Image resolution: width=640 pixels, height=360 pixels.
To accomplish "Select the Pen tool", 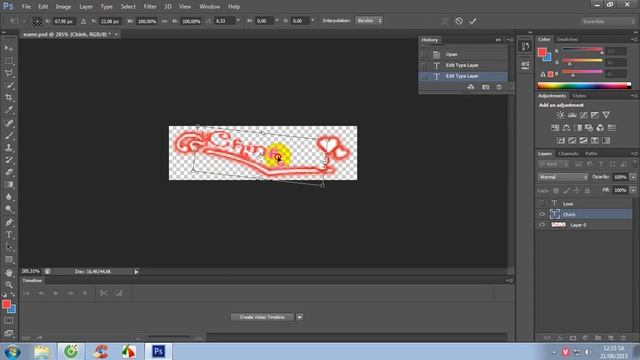I will tap(9, 222).
